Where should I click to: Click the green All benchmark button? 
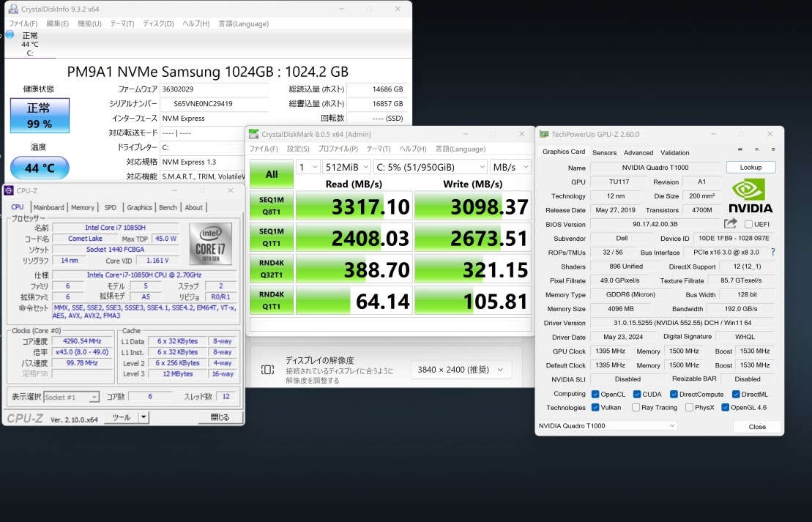pyautogui.click(x=272, y=174)
